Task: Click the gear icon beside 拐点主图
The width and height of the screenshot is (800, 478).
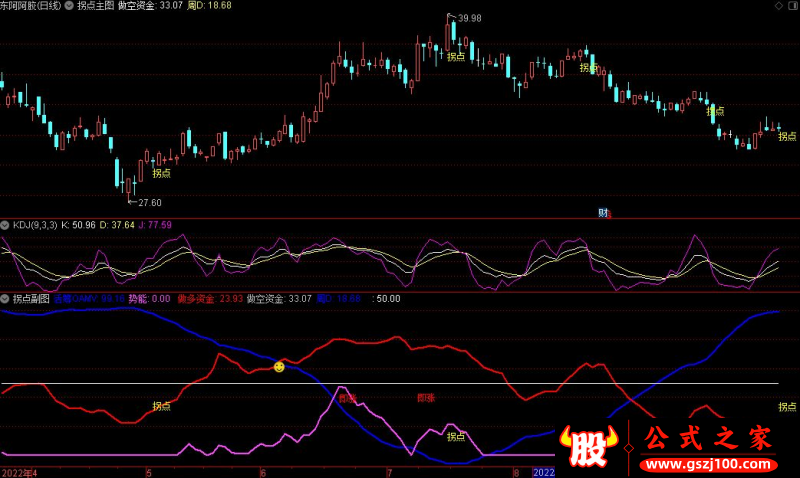Action: (x=68, y=6)
